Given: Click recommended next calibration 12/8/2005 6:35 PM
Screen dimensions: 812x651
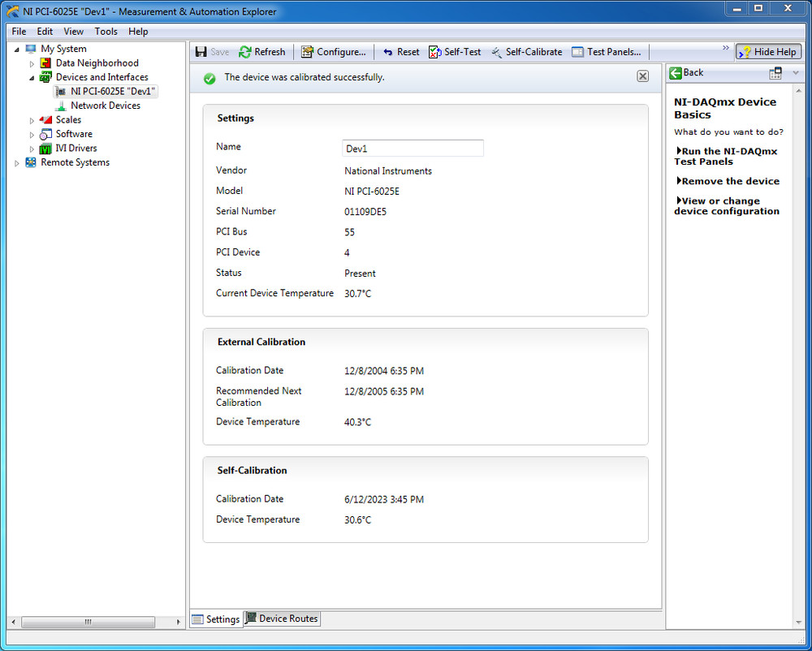Looking at the screenshot, I should [x=384, y=392].
